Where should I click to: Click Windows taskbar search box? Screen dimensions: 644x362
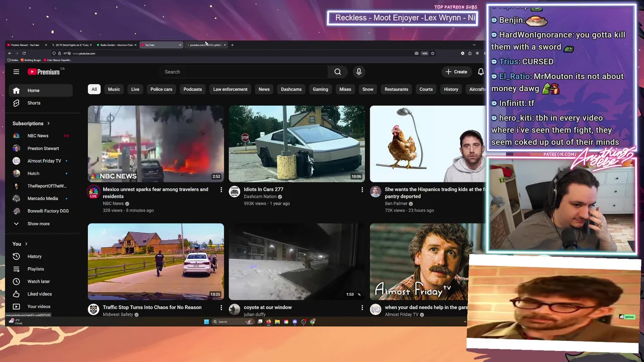[x=233, y=322]
